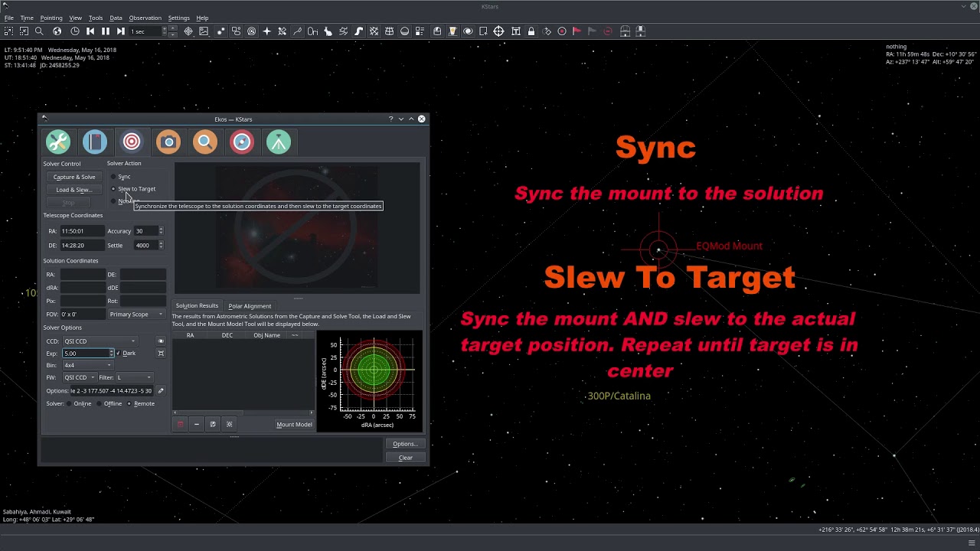This screenshot has height=551, width=980.
Task: Open the FW dropdown showing QSI CCD
Action: [80, 377]
